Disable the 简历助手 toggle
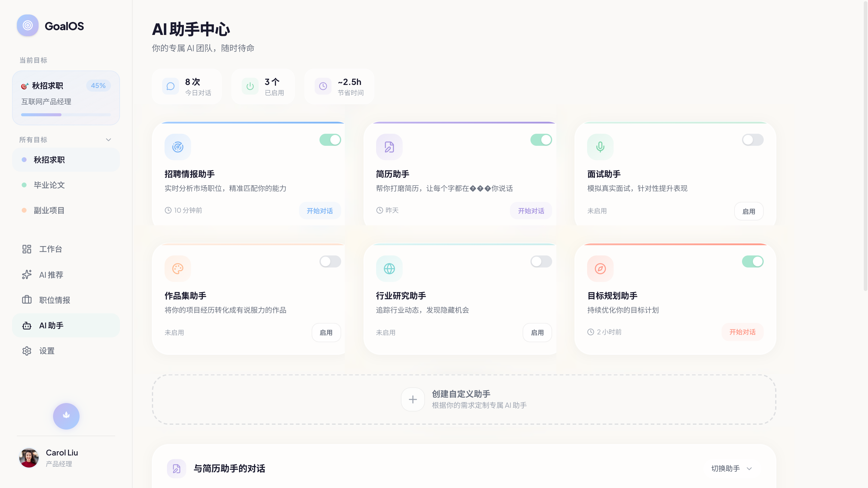The height and width of the screenshot is (488, 868). (x=541, y=140)
